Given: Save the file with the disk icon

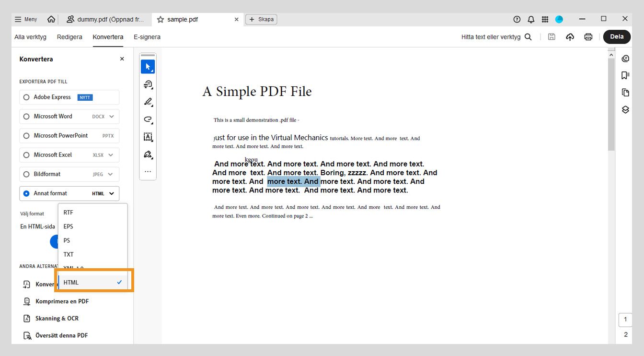Looking at the screenshot, I should [552, 37].
